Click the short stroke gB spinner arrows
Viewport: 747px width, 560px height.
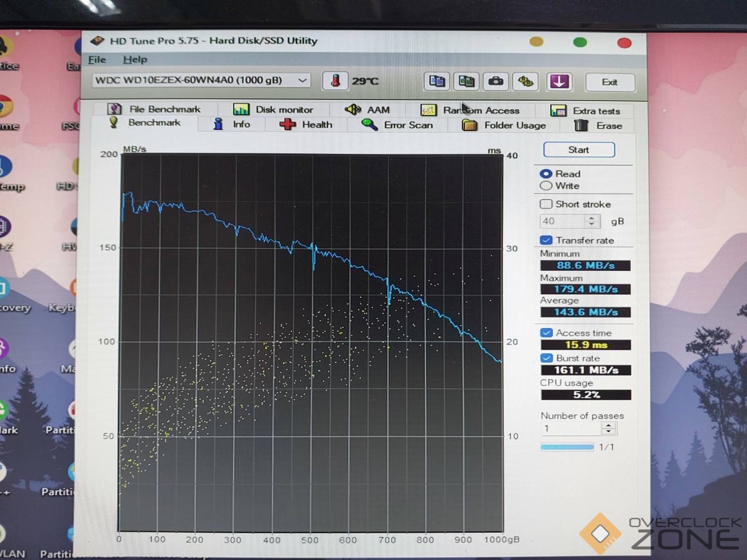click(591, 221)
